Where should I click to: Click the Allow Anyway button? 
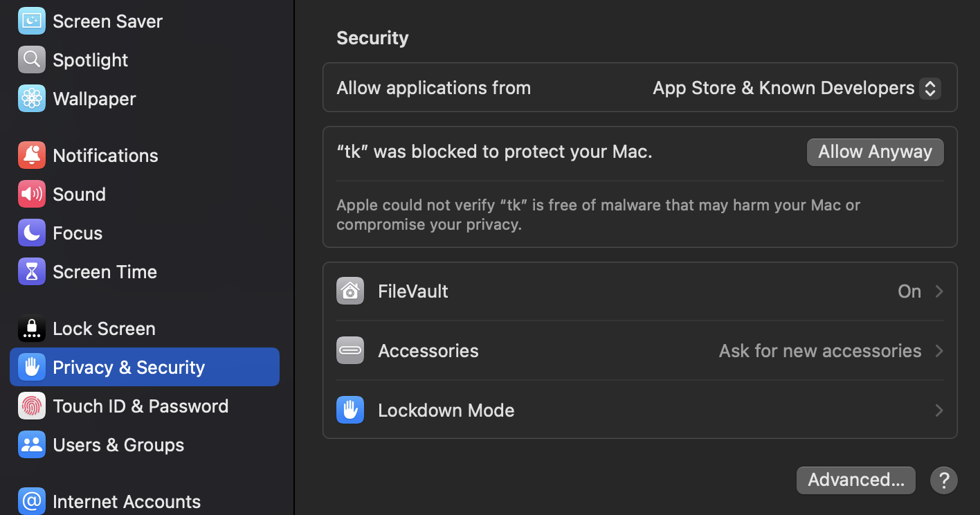point(875,152)
